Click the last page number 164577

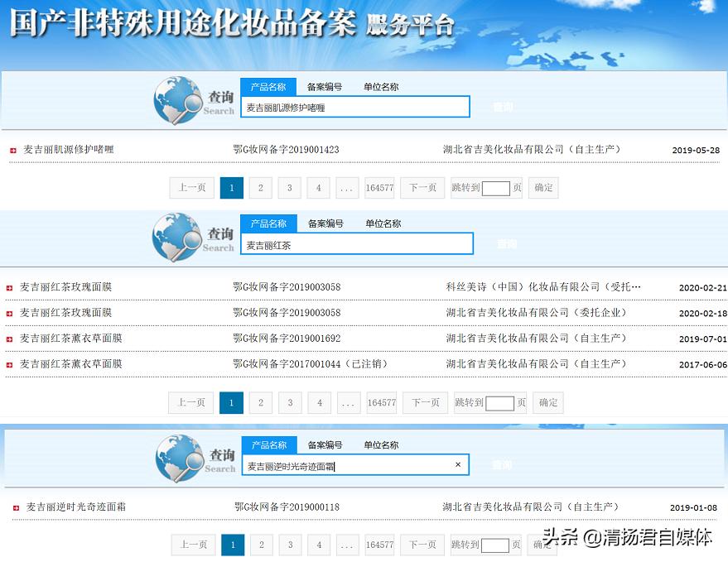tap(378, 187)
